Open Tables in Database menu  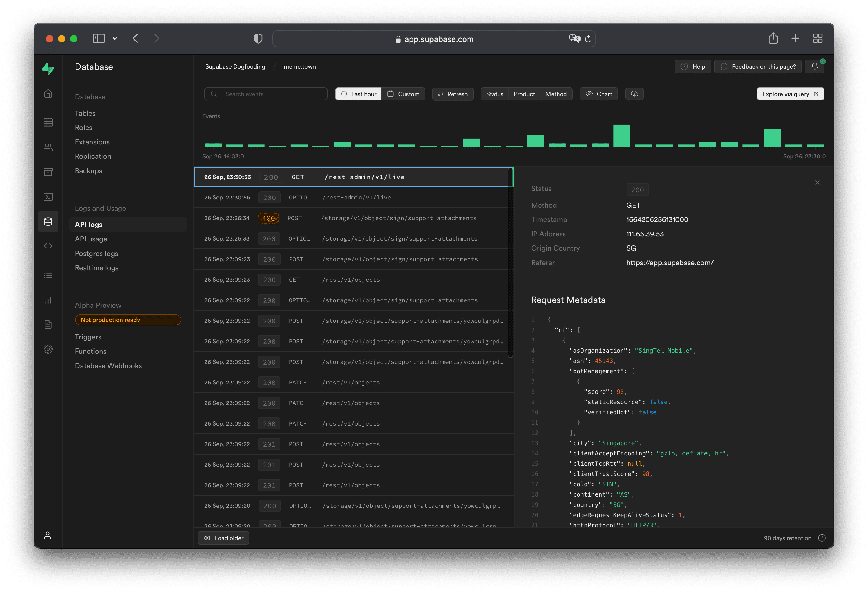[85, 113]
